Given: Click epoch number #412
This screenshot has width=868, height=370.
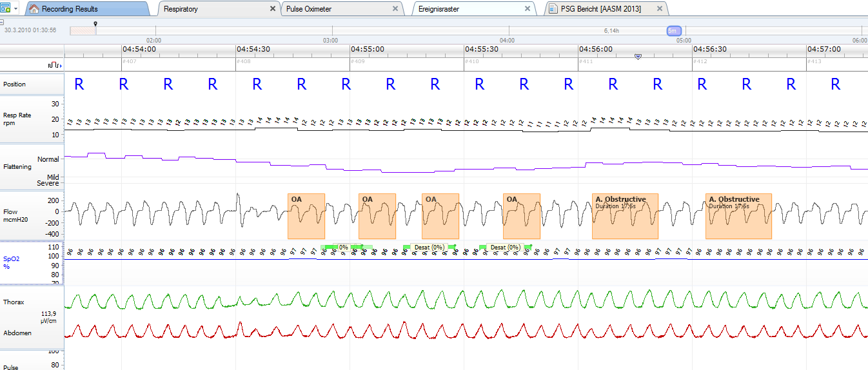Looking at the screenshot, I should [700, 61].
